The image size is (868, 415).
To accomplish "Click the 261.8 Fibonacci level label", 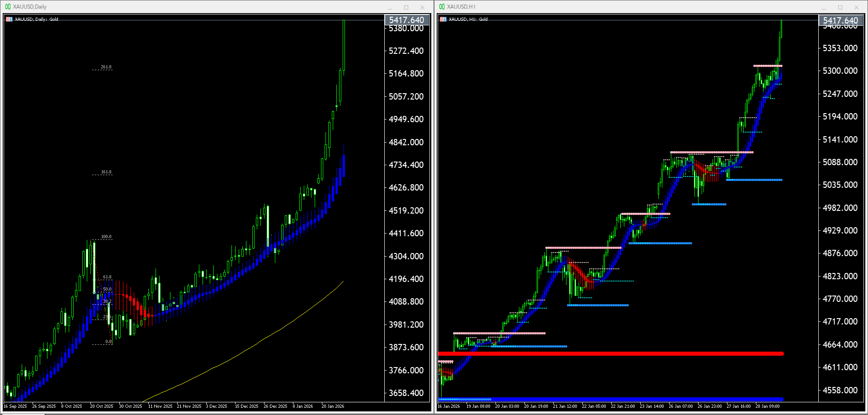I will [106, 67].
